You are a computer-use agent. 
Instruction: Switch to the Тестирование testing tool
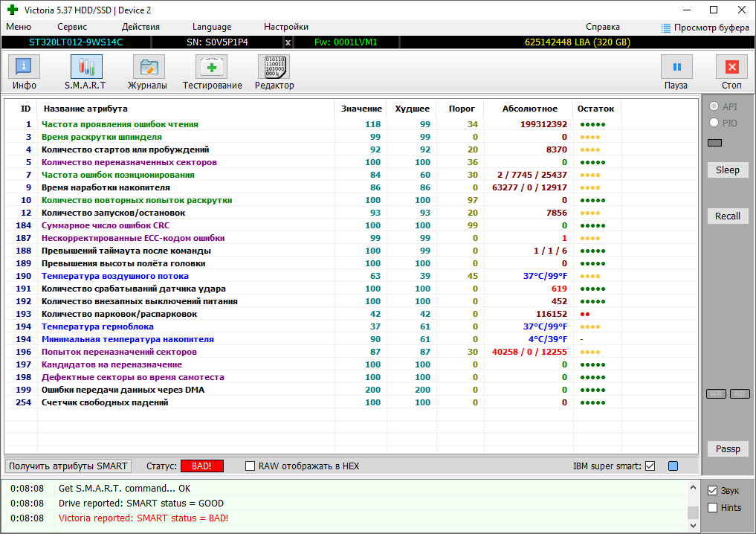coord(212,67)
